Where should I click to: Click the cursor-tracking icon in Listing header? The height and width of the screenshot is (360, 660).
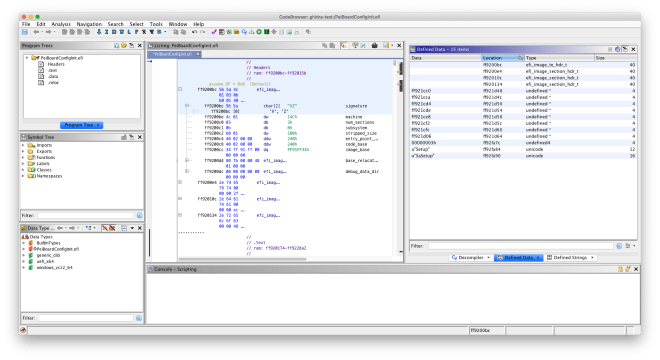coord(344,45)
